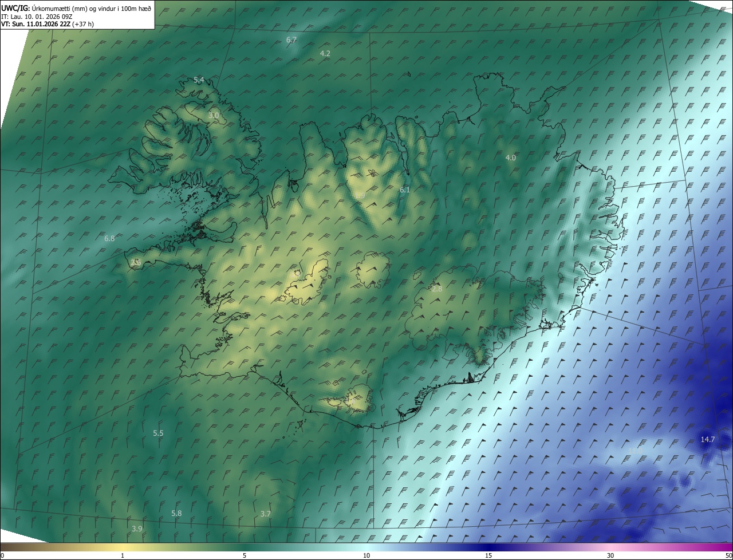
Task: Click the 3.9 value label on the map
Action: (x=137, y=529)
